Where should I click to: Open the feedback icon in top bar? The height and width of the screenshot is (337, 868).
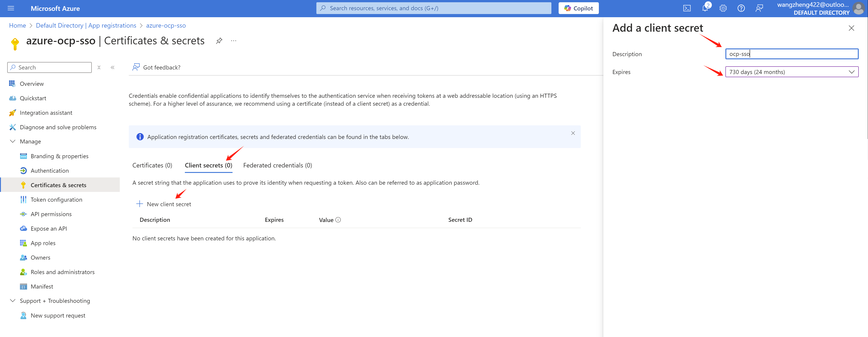(x=759, y=8)
